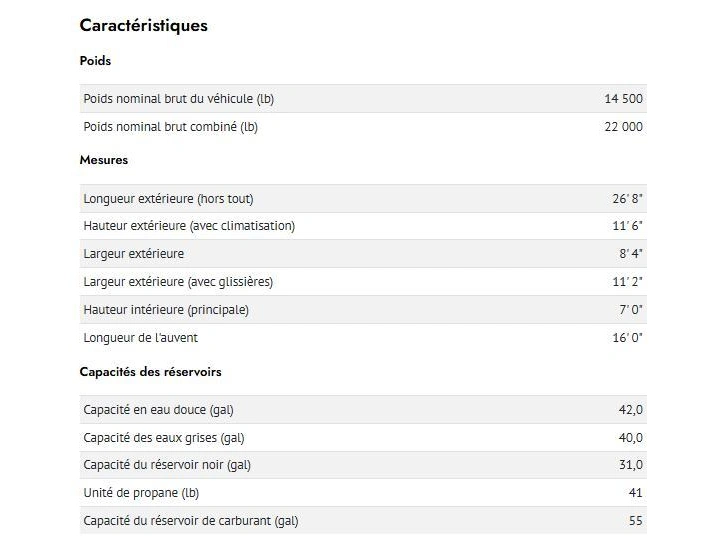Click the fuel tank capacity value 55
This screenshot has height=539, width=718.
(x=635, y=521)
